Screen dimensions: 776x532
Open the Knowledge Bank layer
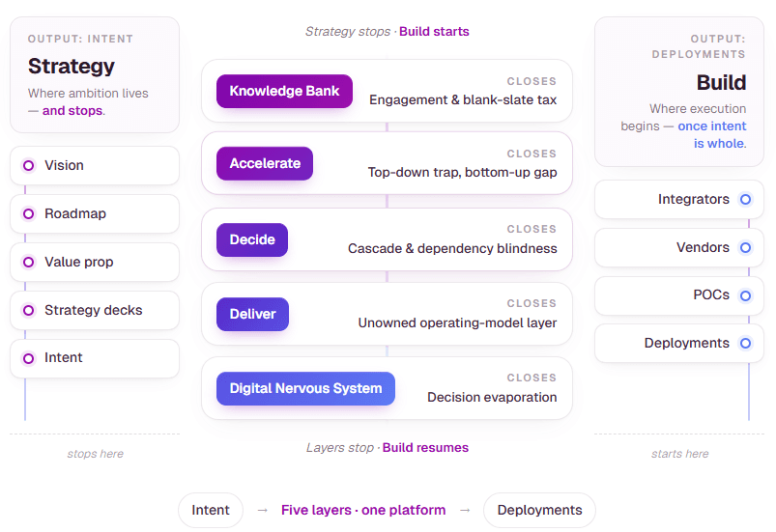tap(284, 92)
